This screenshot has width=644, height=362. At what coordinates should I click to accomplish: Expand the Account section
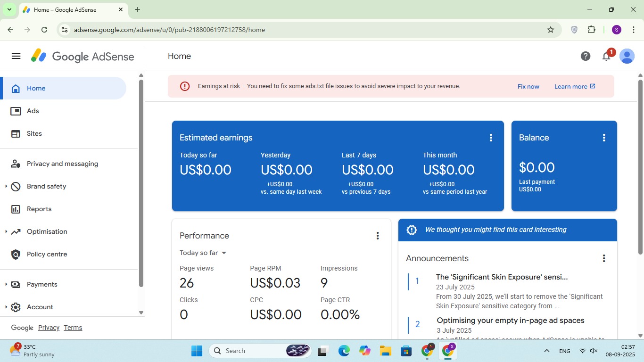pyautogui.click(x=6, y=307)
